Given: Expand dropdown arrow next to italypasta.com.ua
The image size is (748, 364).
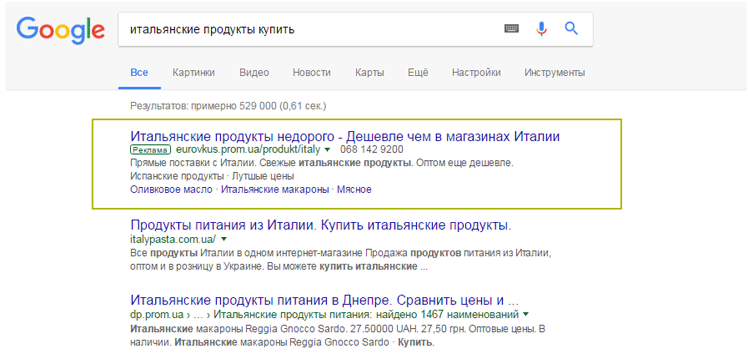Looking at the screenshot, I should coord(224,238).
